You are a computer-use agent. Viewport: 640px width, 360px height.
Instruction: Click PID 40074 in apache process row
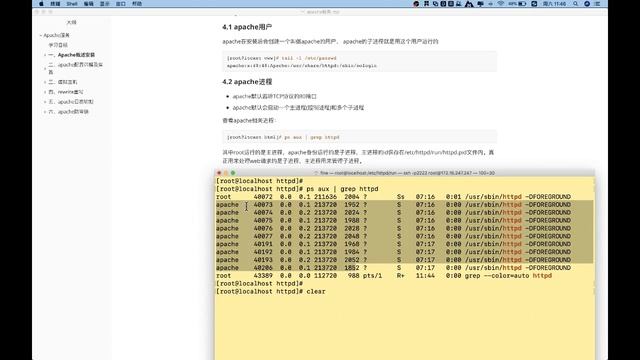coord(263,213)
